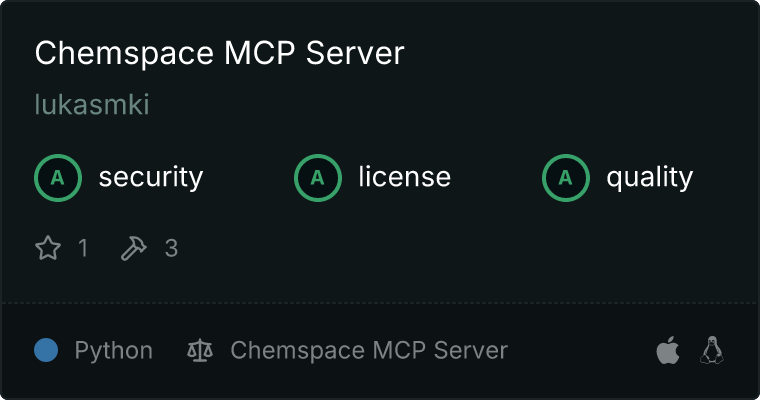
Task: Open the lukasmki author link
Action: pyautogui.click(x=92, y=104)
